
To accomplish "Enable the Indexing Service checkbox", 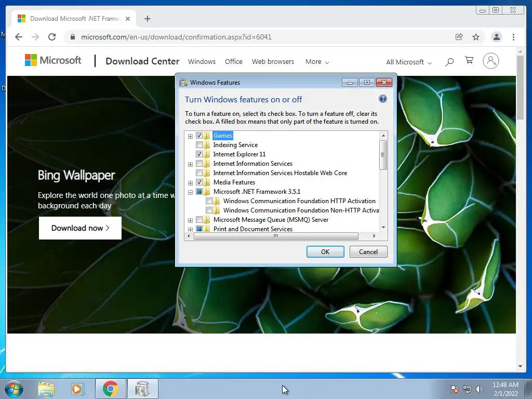I will click(x=199, y=145).
